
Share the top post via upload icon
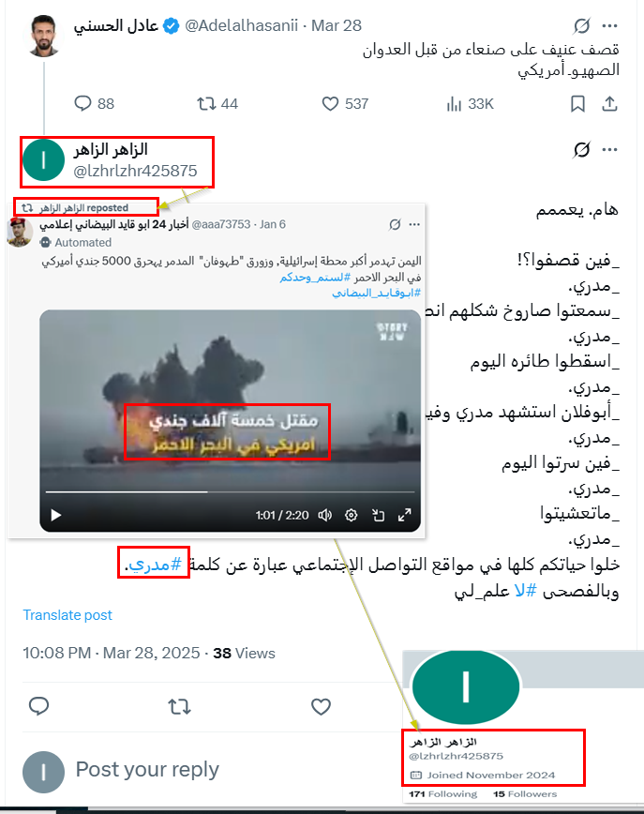609,104
